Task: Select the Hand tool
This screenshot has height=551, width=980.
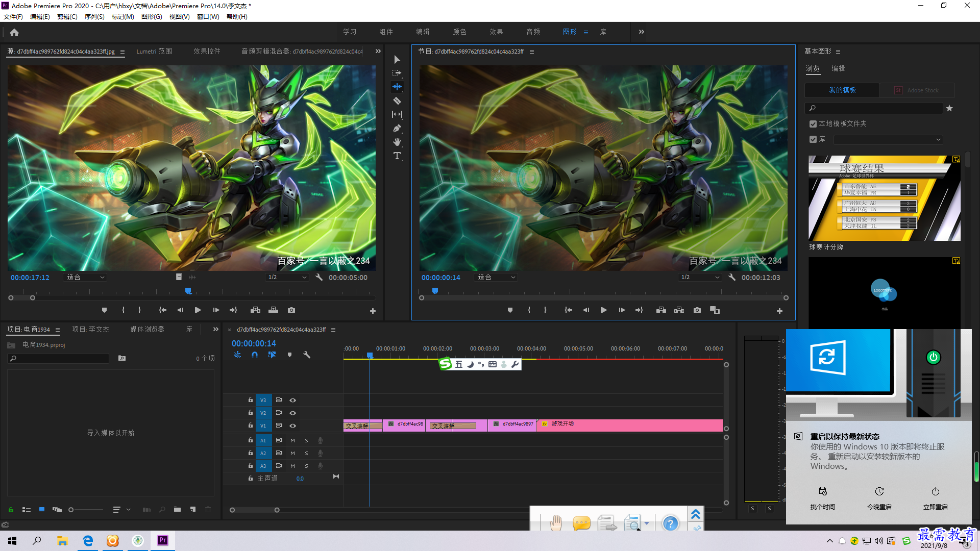Action: (x=397, y=142)
